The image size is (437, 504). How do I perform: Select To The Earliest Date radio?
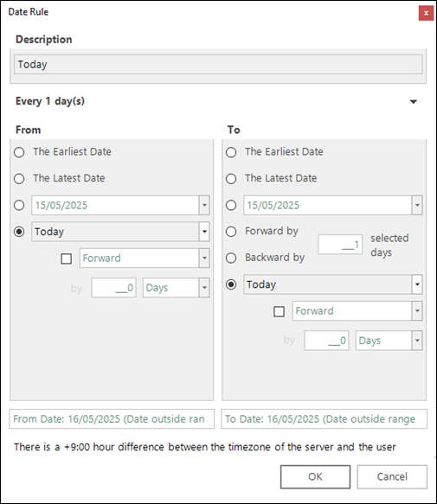[231, 152]
